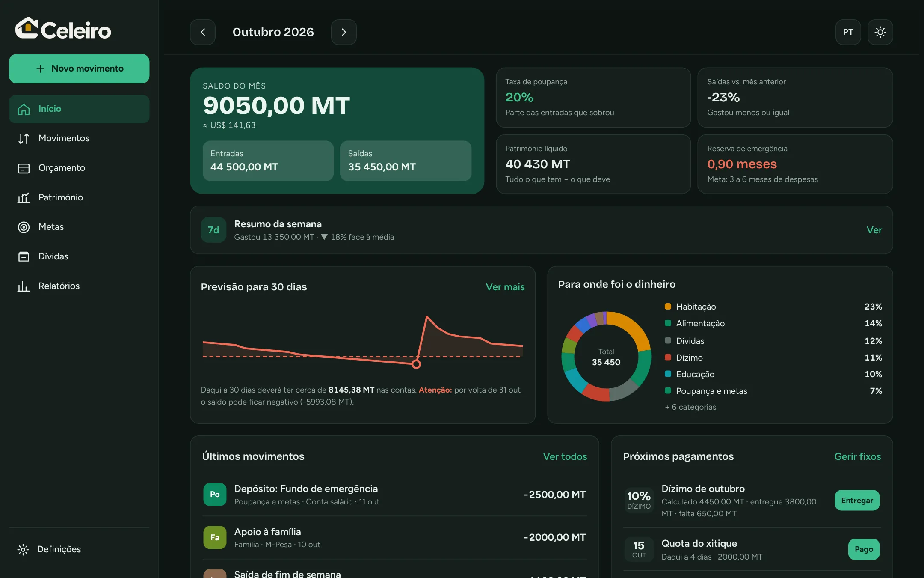Open Movimentos in sidebar

coord(79,138)
